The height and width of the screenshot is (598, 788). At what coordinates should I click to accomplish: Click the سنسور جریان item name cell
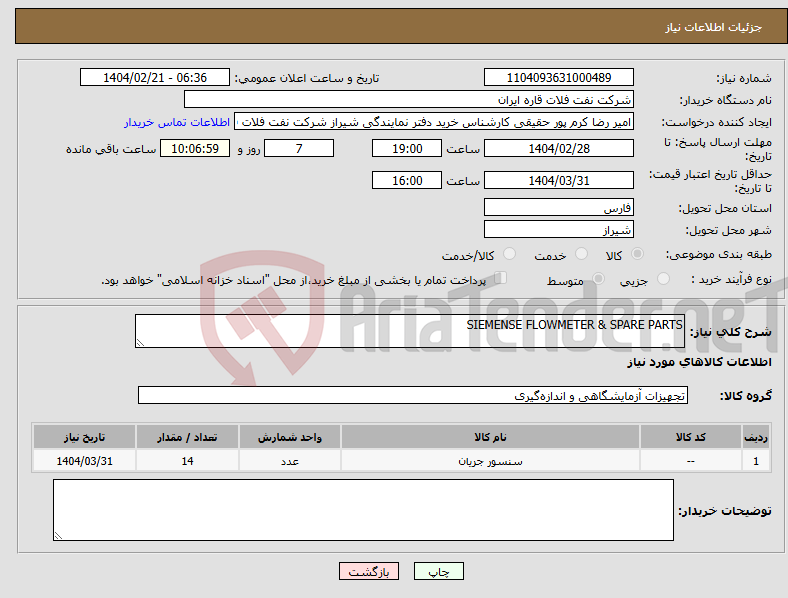pyautogui.click(x=490, y=460)
